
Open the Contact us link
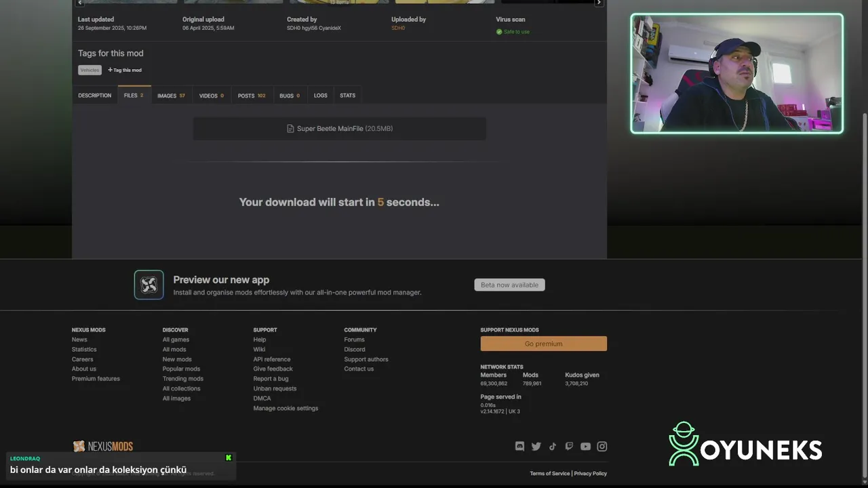coord(359,369)
